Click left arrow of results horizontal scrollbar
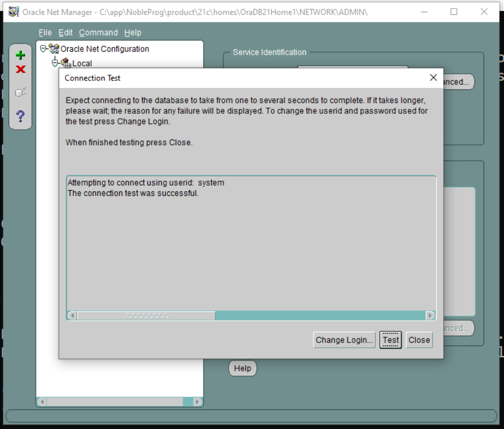Viewport: 504px width, 429px height. 72,315
